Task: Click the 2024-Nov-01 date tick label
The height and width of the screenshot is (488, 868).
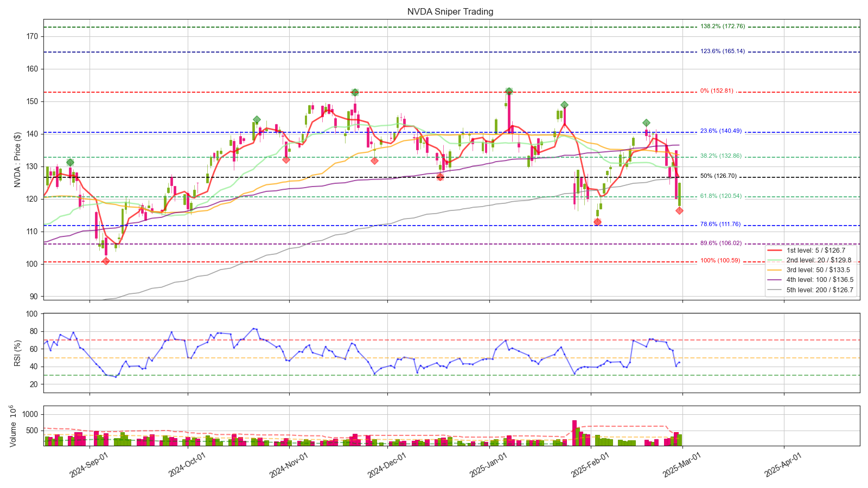Action: 289,465
